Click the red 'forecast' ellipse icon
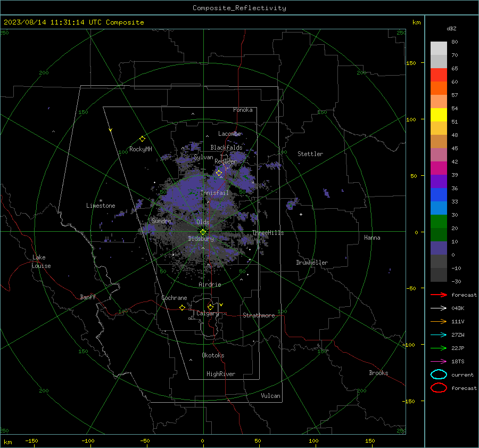 tap(439, 388)
